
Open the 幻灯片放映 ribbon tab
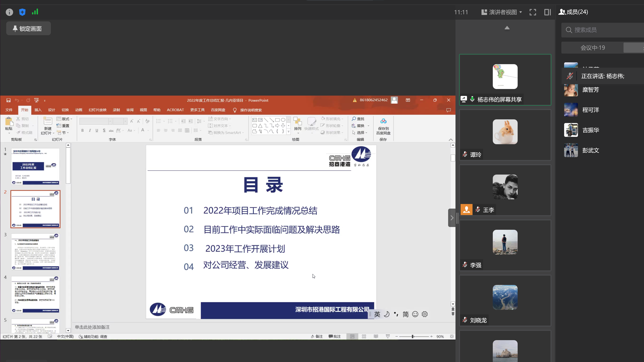98,110
